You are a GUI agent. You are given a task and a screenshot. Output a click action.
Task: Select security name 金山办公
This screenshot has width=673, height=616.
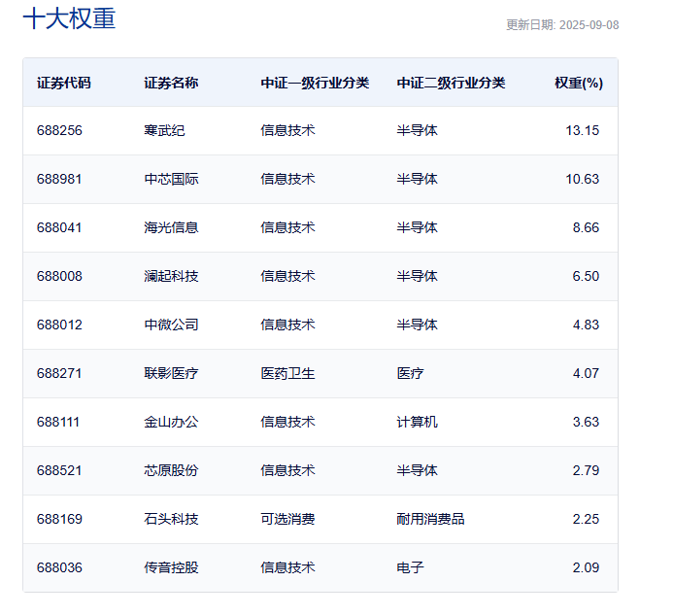point(171,422)
